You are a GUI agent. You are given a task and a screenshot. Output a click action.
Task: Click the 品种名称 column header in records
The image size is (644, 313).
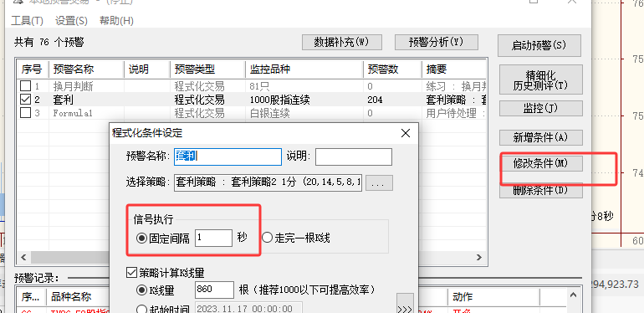pos(77,296)
